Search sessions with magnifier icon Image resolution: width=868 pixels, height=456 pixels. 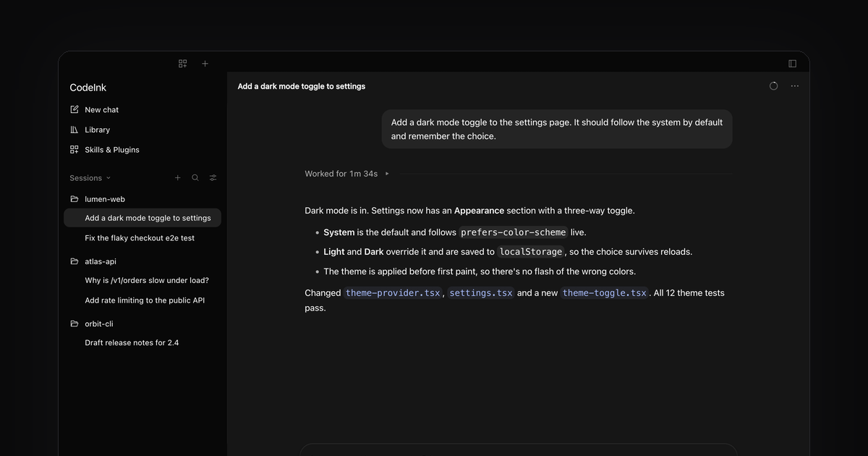point(195,178)
